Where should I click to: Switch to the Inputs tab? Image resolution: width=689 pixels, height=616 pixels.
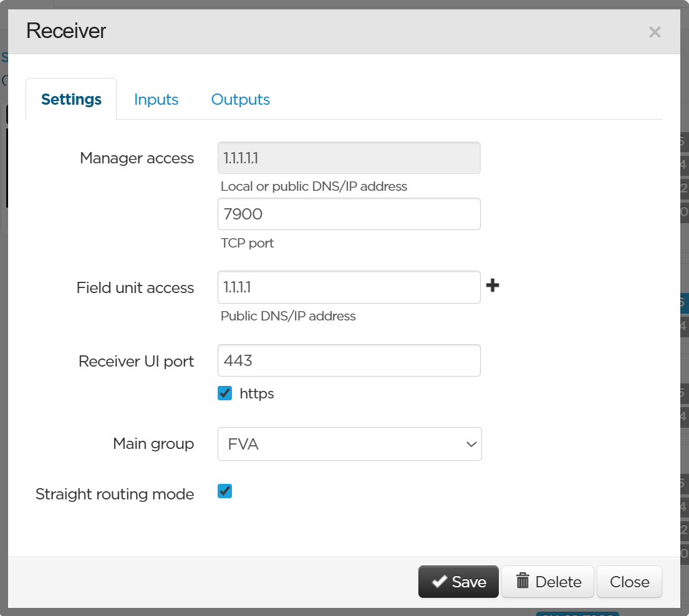(156, 100)
